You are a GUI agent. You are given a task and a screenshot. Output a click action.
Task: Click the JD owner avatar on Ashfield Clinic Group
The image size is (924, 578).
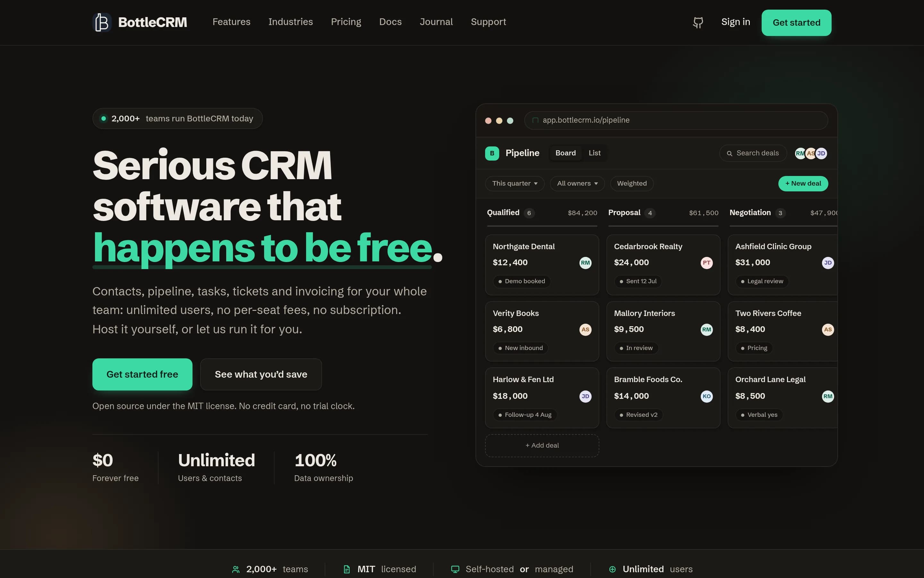tap(828, 263)
